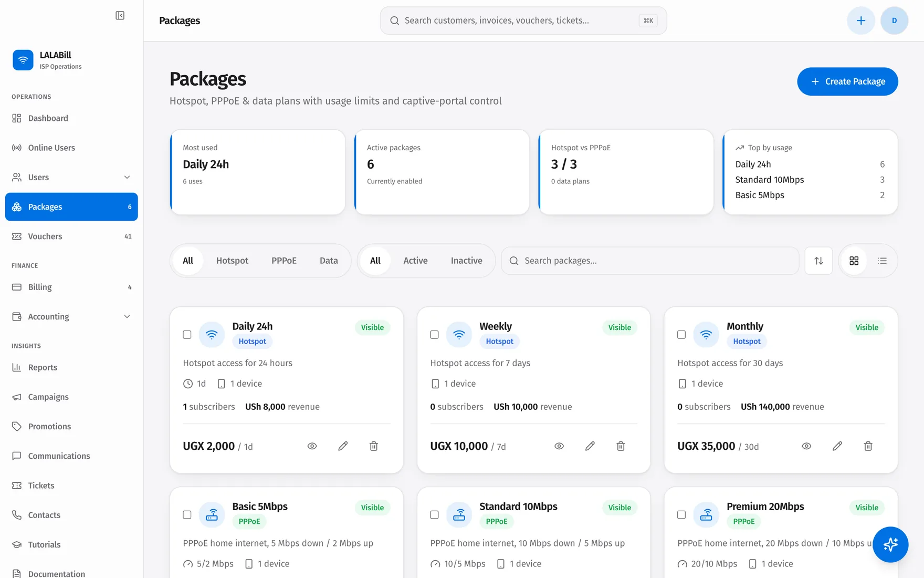Click Premium 20Mbps router icon
This screenshot has height=578, width=924.
pyautogui.click(x=706, y=514)
